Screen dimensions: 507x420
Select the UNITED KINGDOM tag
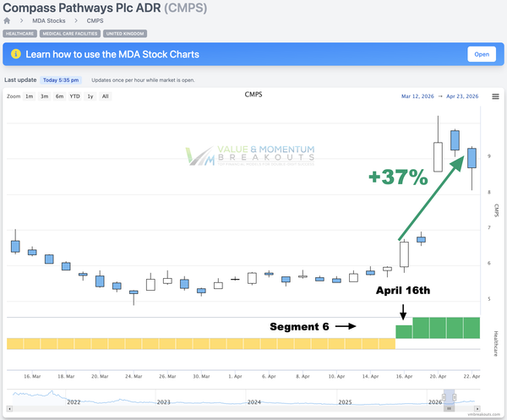(125, 34)
